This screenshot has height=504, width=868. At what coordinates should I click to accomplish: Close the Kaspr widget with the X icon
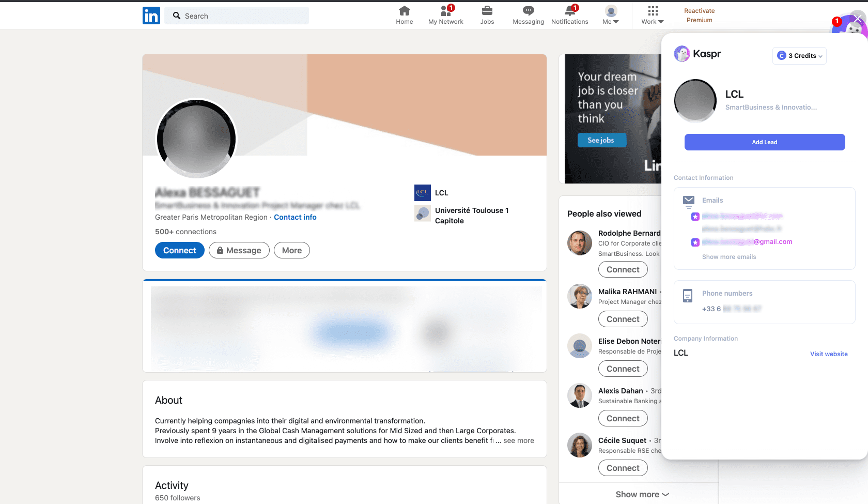coord(858,19)
